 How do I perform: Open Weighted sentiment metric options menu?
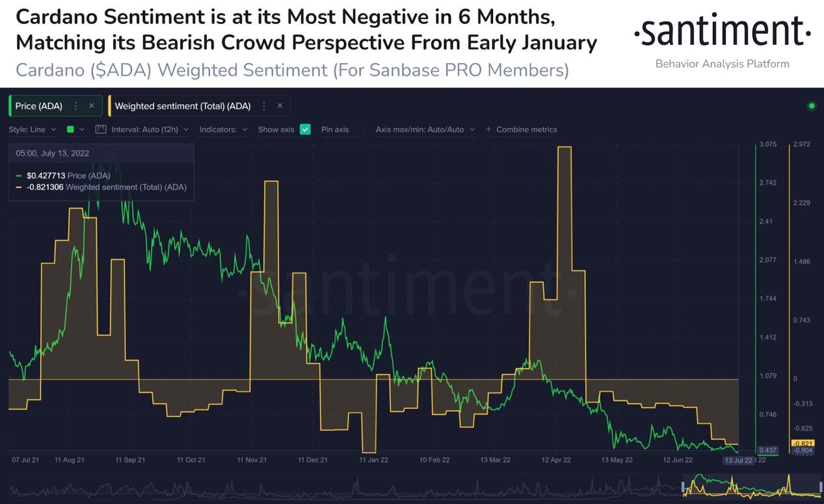click(264, 106)
